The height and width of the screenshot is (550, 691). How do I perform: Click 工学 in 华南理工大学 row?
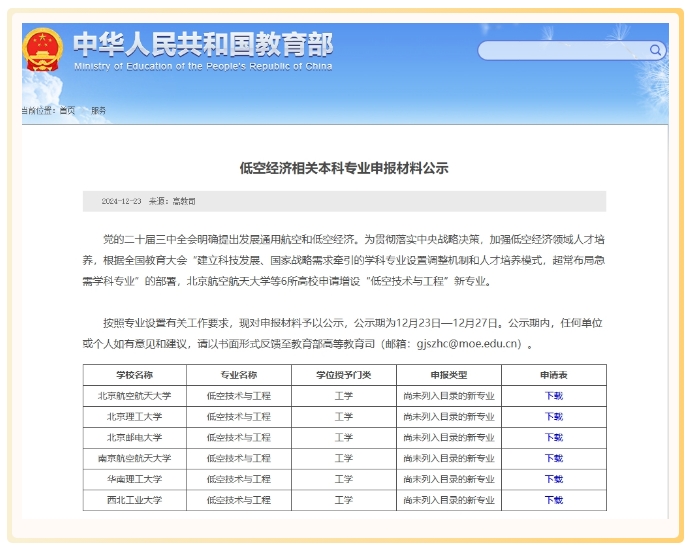click(x=344, y=479)
